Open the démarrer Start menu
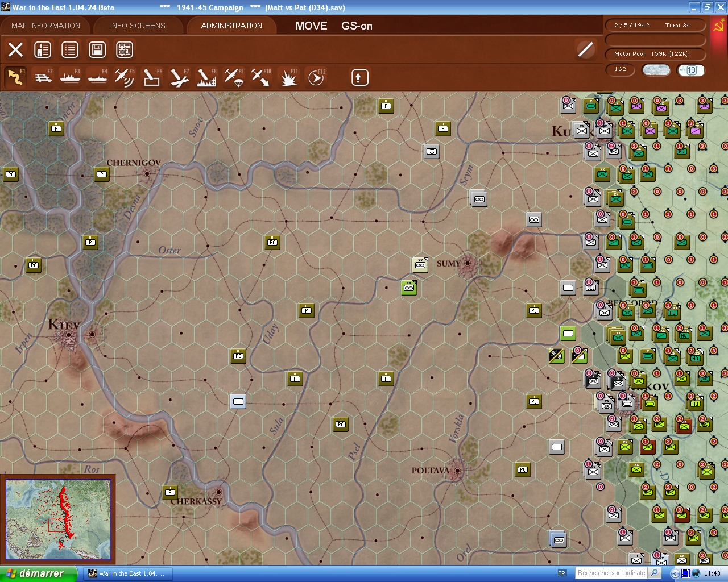 [39, 573]
